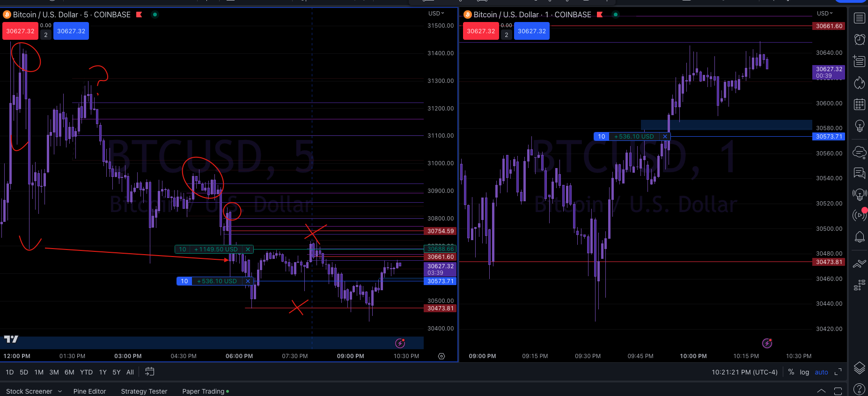Select the 5D date range
Viewport: 868px width, 396px height.
(24, 372)
